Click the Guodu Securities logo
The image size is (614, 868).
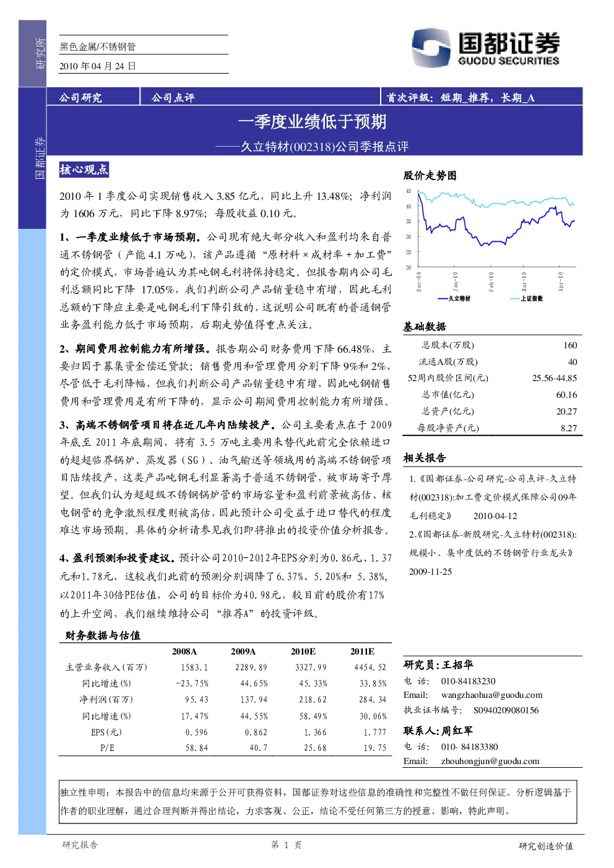486,48
